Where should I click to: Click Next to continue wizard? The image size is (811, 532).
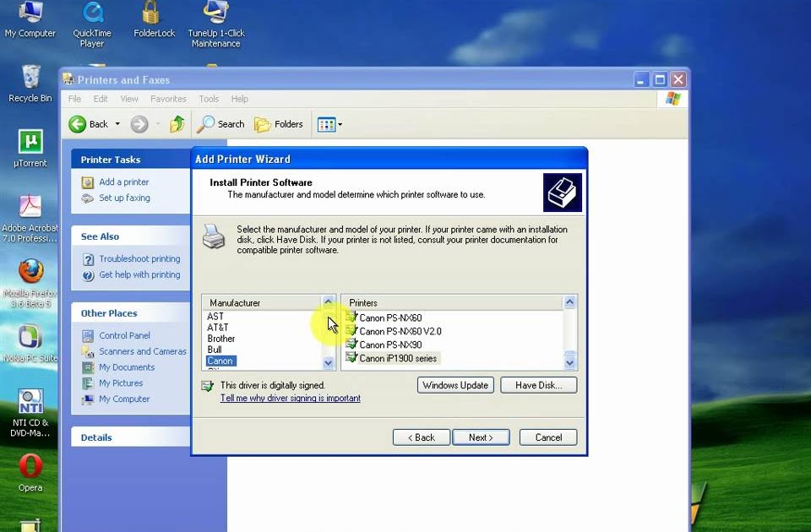(x=481, y=437)
